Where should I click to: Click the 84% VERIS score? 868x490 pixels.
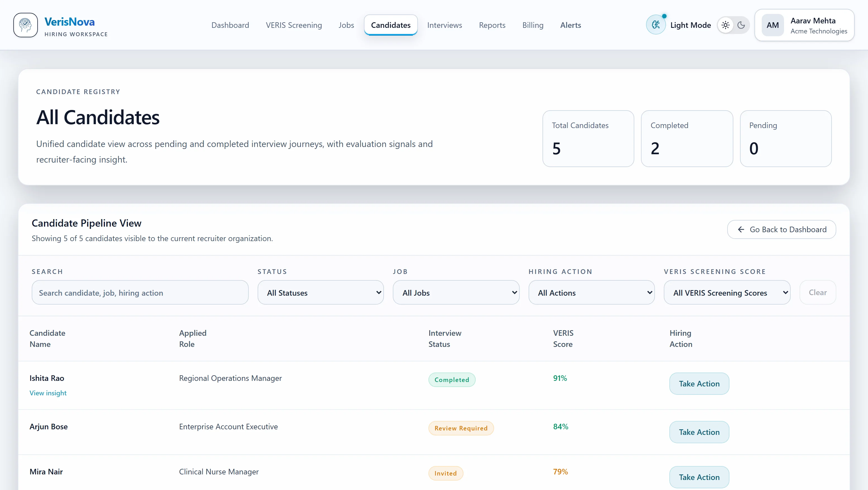point(560,427)
